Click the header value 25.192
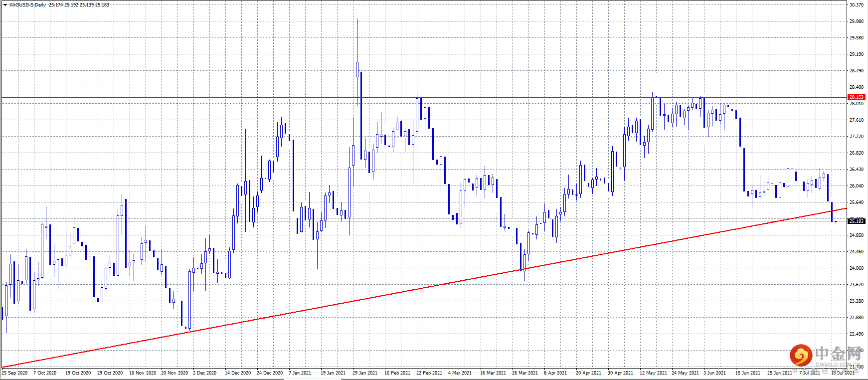 point(71,4)
